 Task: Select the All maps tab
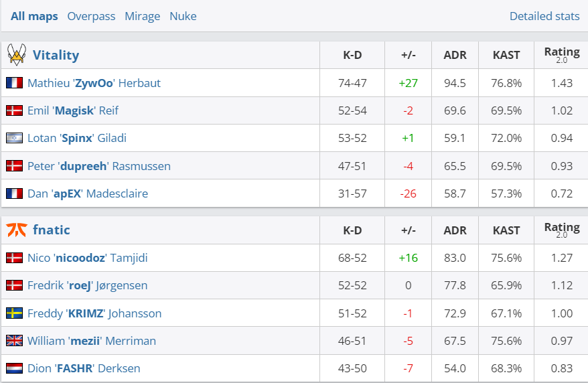(x=34, y=16)
